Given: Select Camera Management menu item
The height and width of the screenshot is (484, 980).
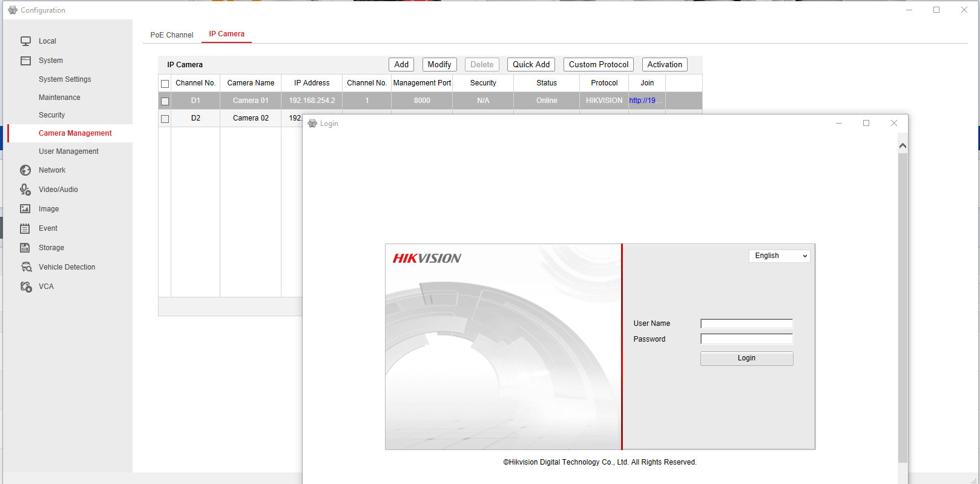Looking at the screenshot, I should point(75,133).
